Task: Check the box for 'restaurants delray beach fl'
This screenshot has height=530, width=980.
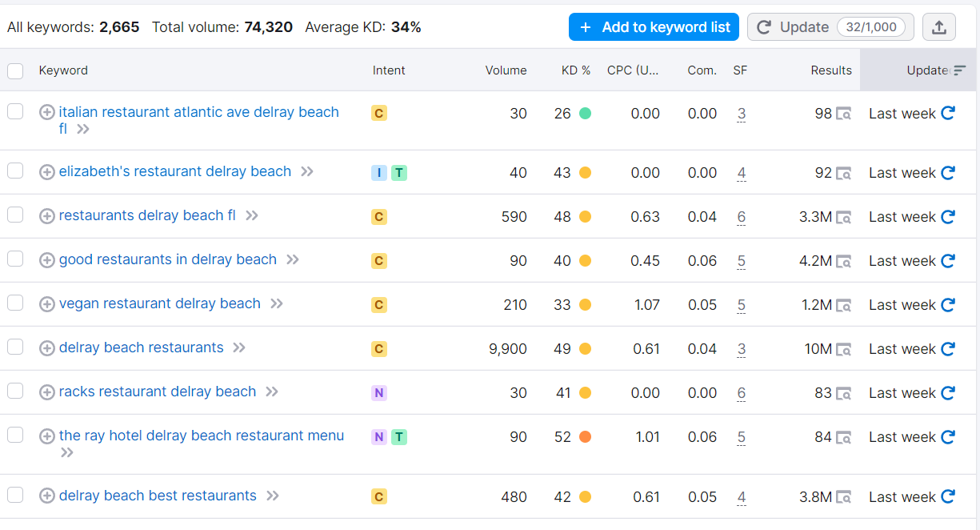Action: [15, 215]
